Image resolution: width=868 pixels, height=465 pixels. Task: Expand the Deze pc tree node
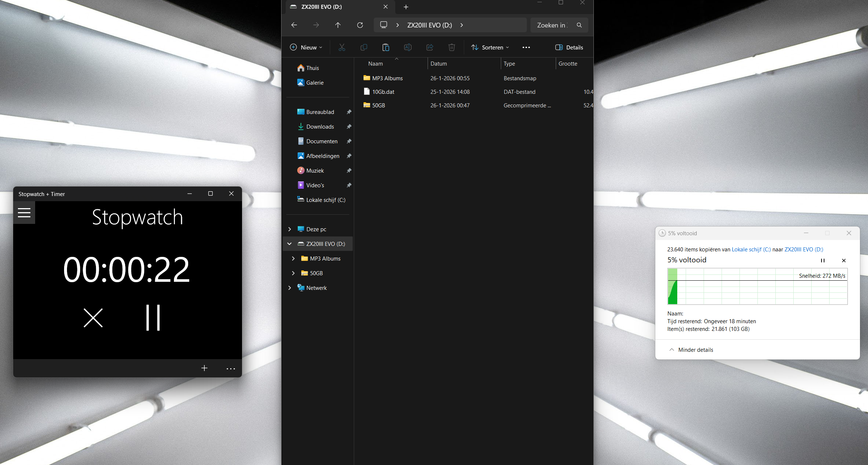coord(290,229)
